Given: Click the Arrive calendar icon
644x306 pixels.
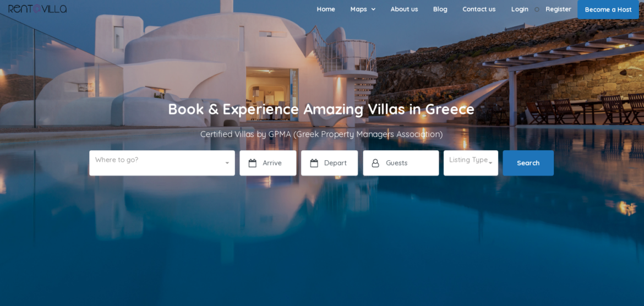Looking at the screenshot, I should click(x=253, y=163).
